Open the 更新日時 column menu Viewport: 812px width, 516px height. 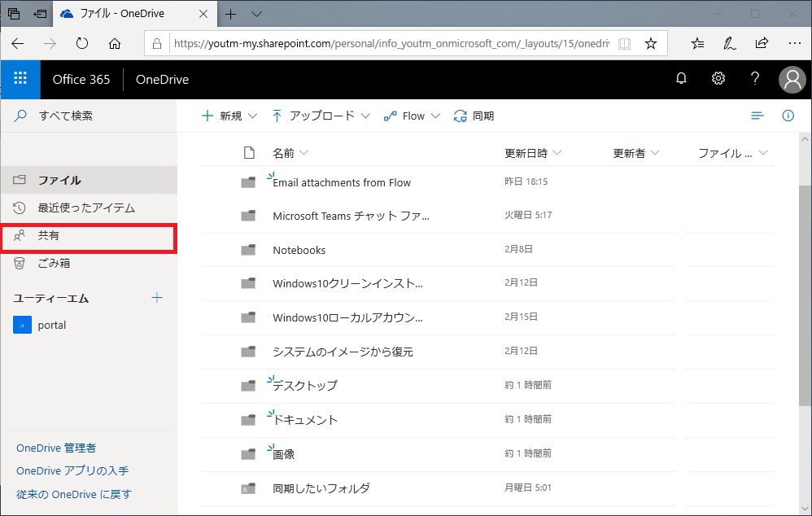(x=533, y=153)
